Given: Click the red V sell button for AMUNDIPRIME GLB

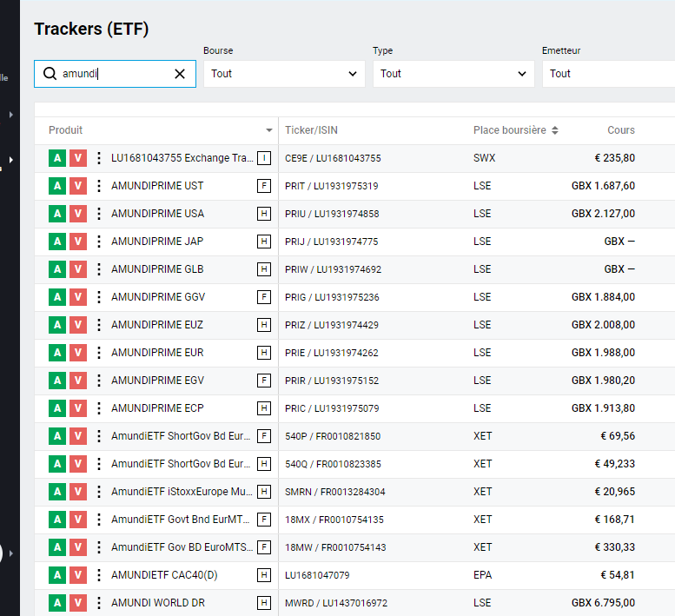Looking at the screenshot, I should 78,269.
